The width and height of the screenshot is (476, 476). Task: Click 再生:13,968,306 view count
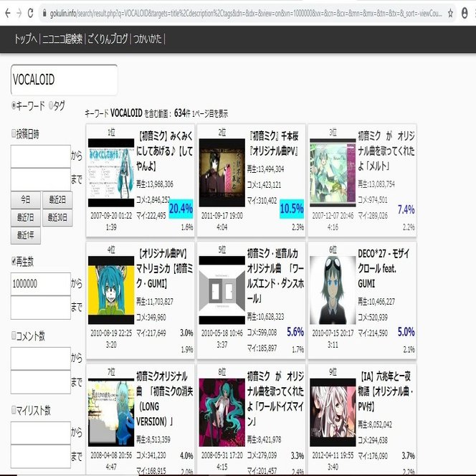pyautogui.click(x=155, y=184)
